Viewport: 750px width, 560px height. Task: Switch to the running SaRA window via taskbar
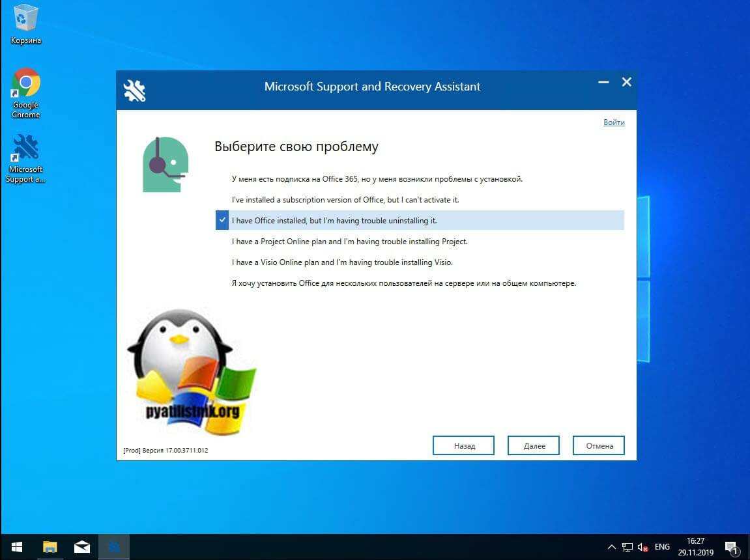pyautogui.click(x=114, y=546)
